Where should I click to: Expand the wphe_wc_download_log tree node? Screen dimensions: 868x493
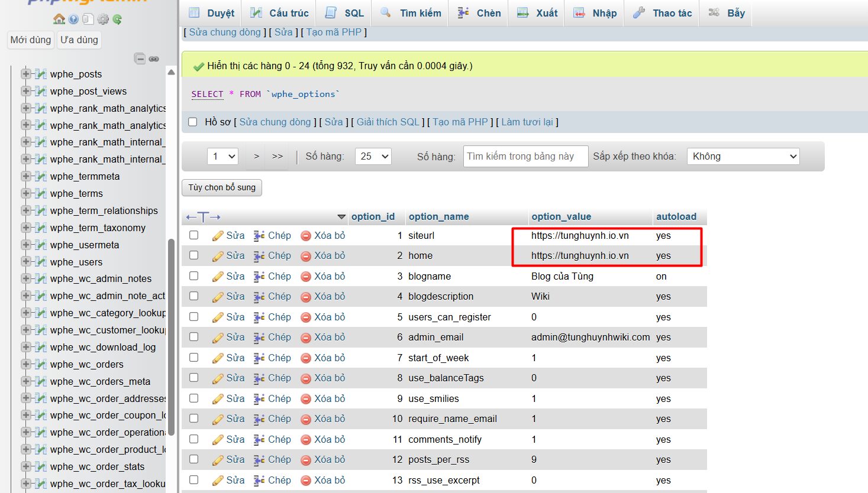point(25,347)
